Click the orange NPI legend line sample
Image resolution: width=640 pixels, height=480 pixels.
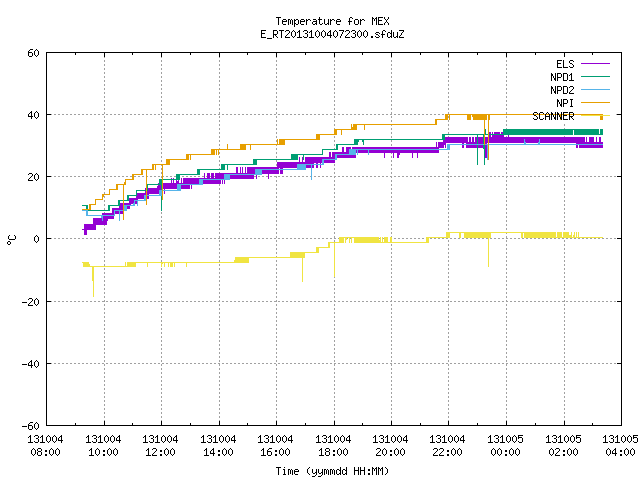point(595,103)
